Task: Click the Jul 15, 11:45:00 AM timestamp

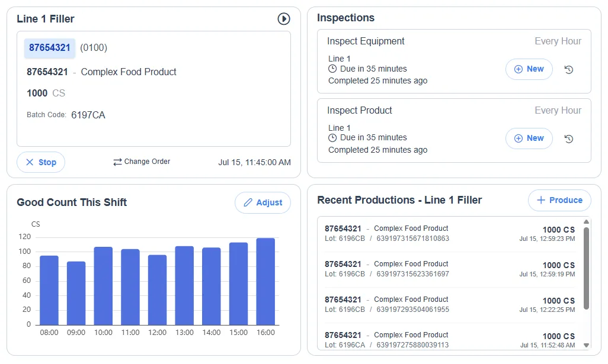Action: (x=254, y=162)
